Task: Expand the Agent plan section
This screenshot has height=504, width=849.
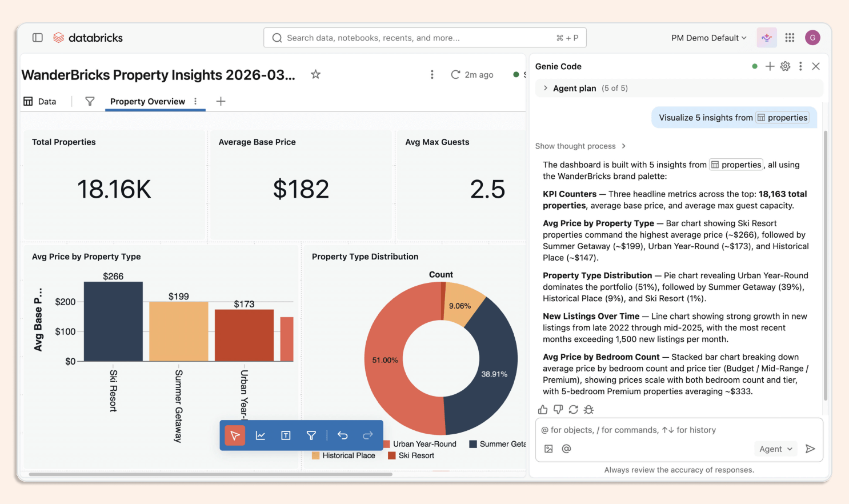Action: pos(679,88)
